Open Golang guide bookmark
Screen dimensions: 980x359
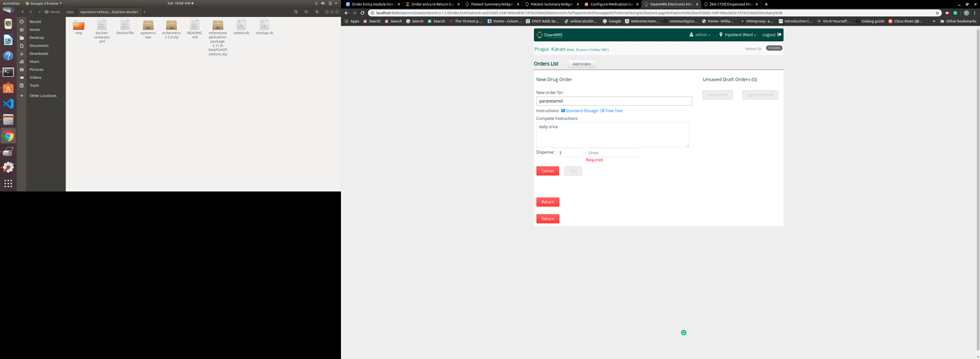(871, 21)
